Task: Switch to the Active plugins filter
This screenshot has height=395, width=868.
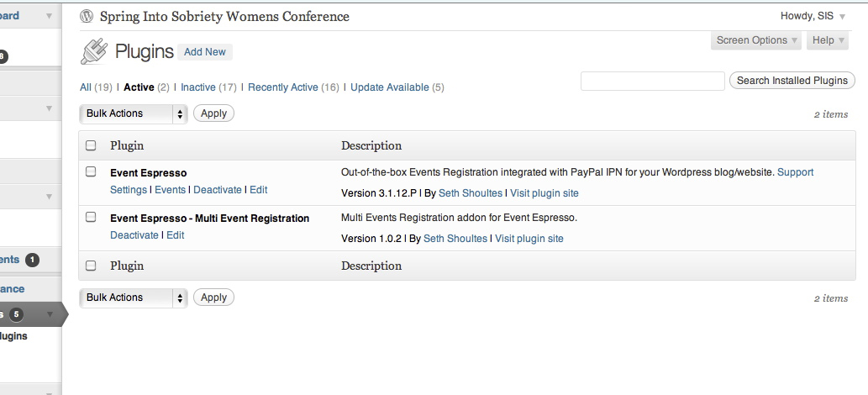Action: (x=139, y=87)
